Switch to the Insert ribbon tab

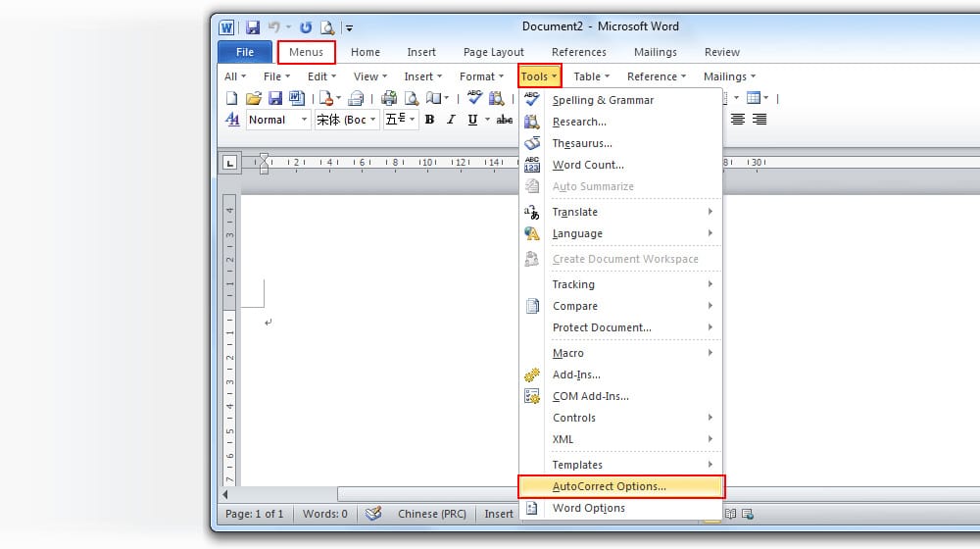(421, 52)
